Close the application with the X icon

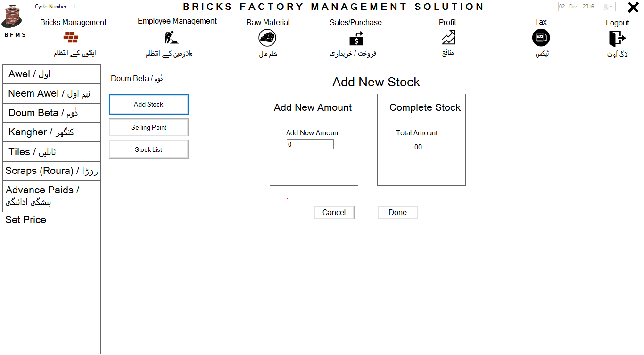point(633,8)
